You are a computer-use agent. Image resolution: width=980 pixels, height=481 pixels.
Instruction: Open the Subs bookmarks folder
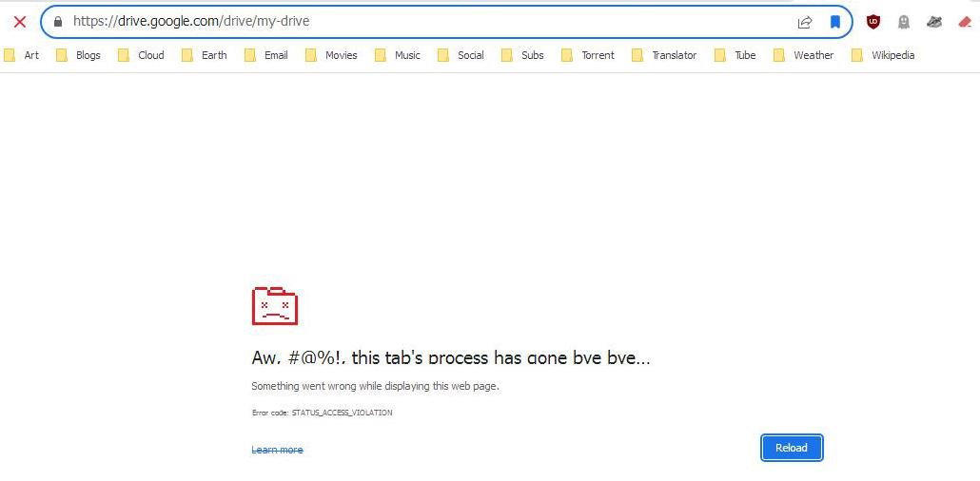(522, 55)
